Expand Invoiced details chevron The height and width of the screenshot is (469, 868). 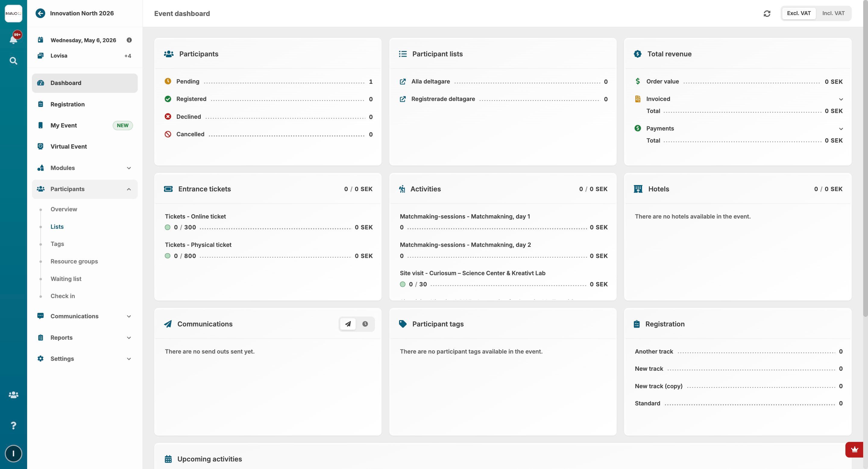coord(841,99)
